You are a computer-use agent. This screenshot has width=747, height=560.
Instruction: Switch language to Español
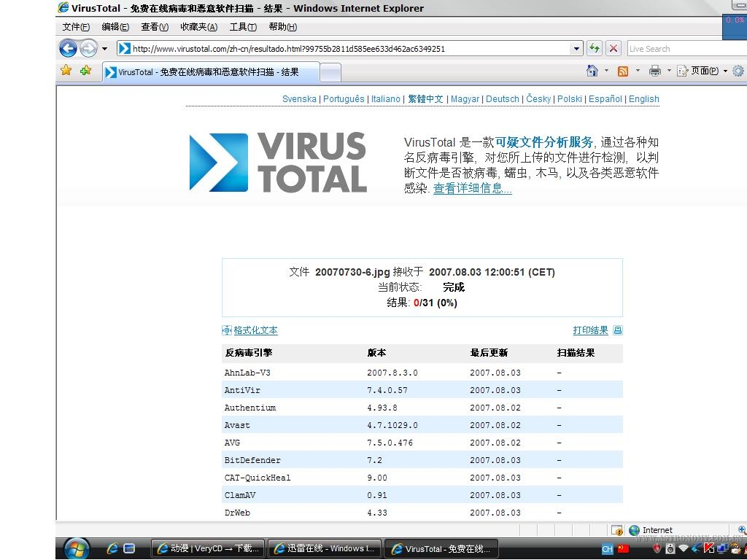tap(605, 98)
